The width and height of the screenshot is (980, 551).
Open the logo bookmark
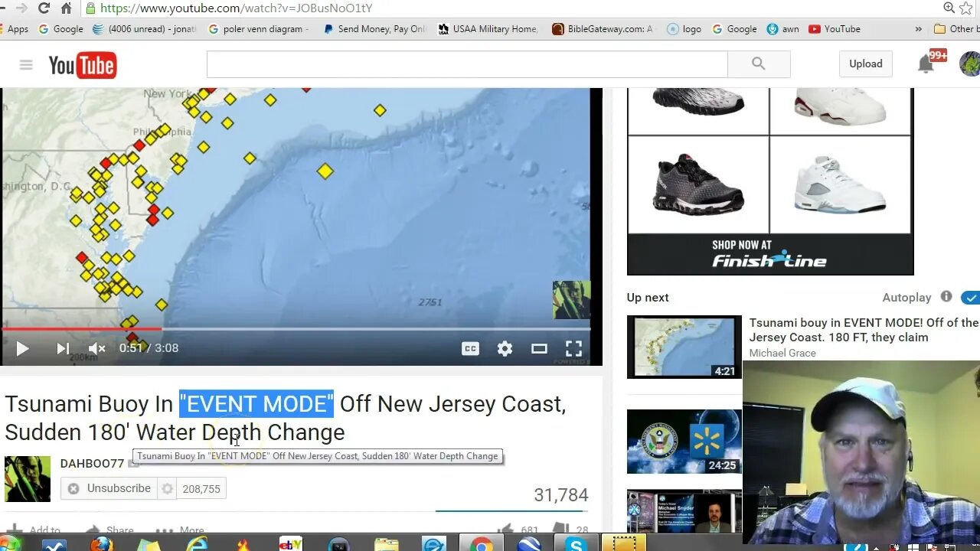tap(684, 29)
